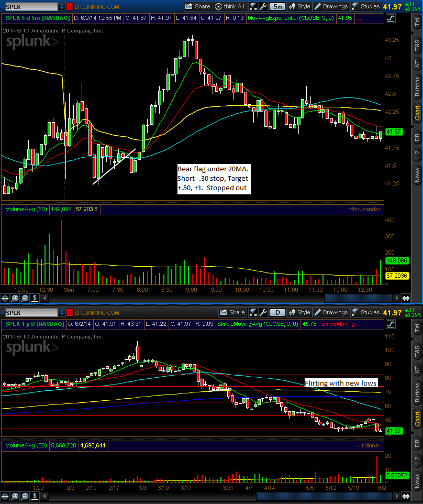Zoom in using magnifier plus under 5m chart
Viewport: 423px width, 504px height.
tap(15, 298)
